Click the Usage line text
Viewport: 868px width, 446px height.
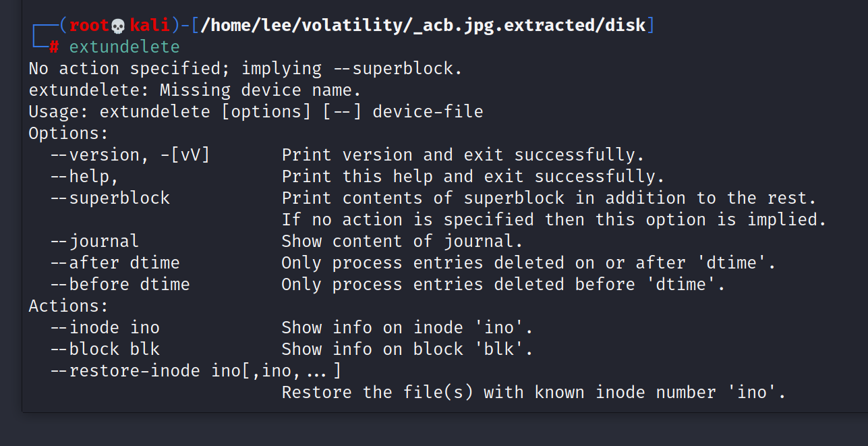click(256, 112)
